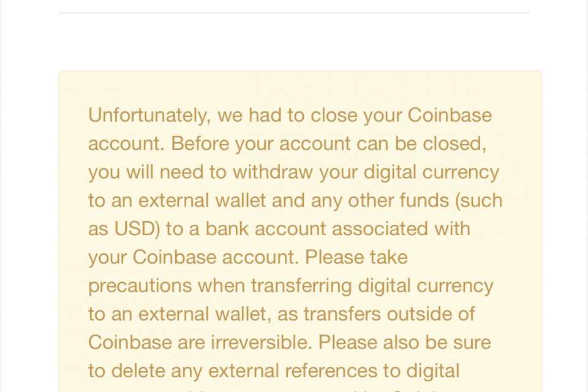Click the text "(such" in the notice
This screenshot has height=392, width=588.
click(479, 201)
